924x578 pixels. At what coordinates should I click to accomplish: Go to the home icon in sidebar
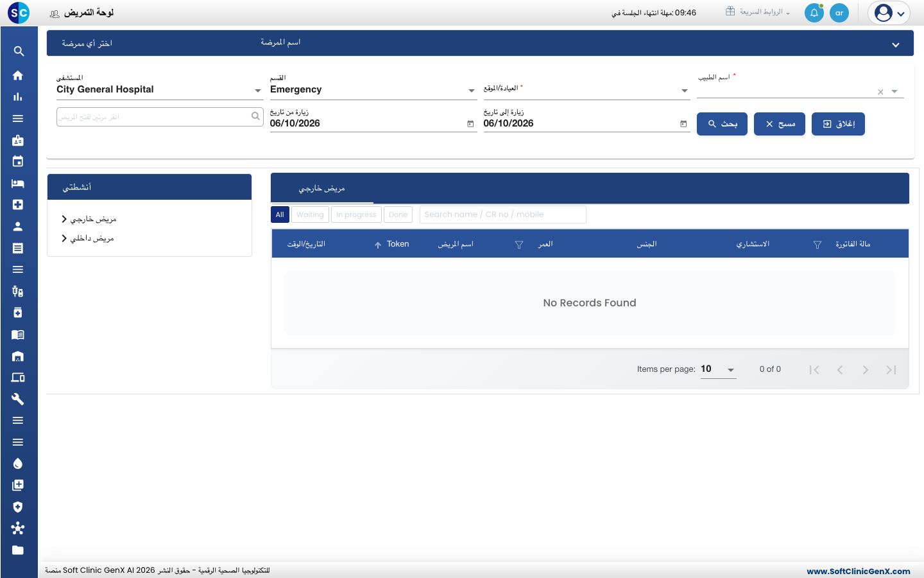click(18, 75)
